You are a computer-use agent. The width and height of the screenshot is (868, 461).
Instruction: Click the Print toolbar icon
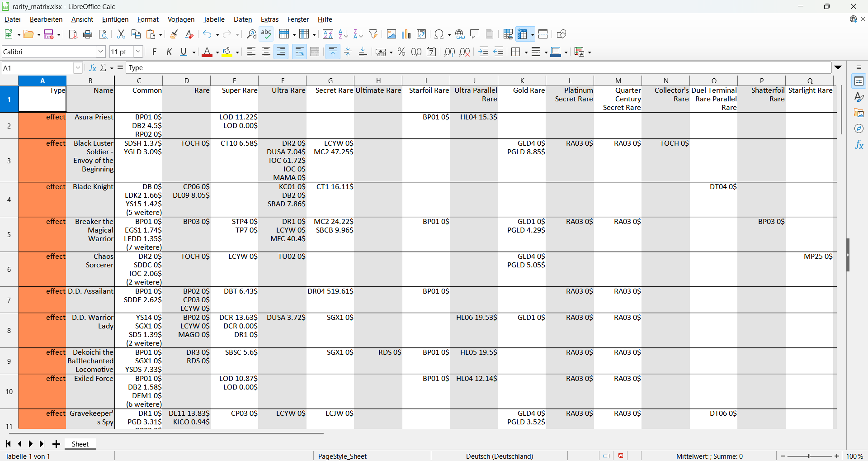pyautogui.click(x=88, y=34)
